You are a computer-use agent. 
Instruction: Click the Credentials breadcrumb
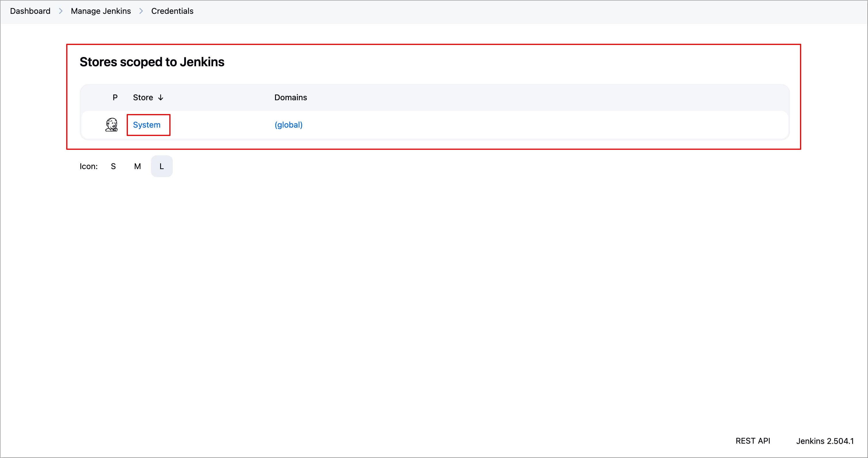[172, 11]
